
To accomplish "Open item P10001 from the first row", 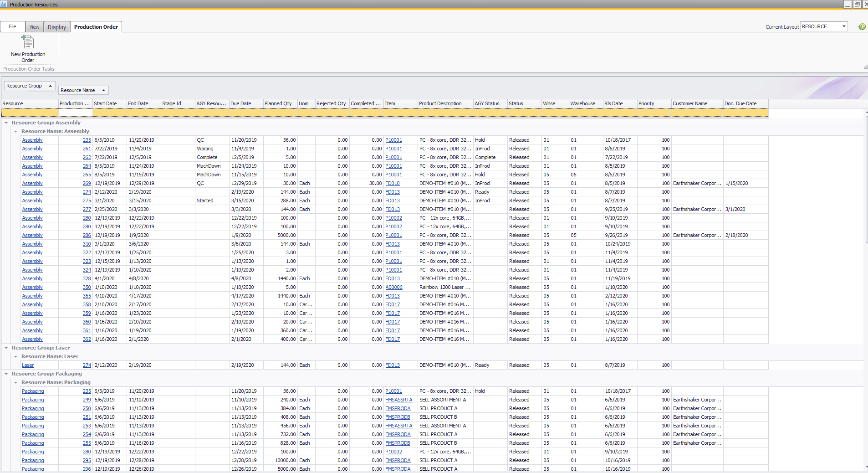I will click(393, 140).
